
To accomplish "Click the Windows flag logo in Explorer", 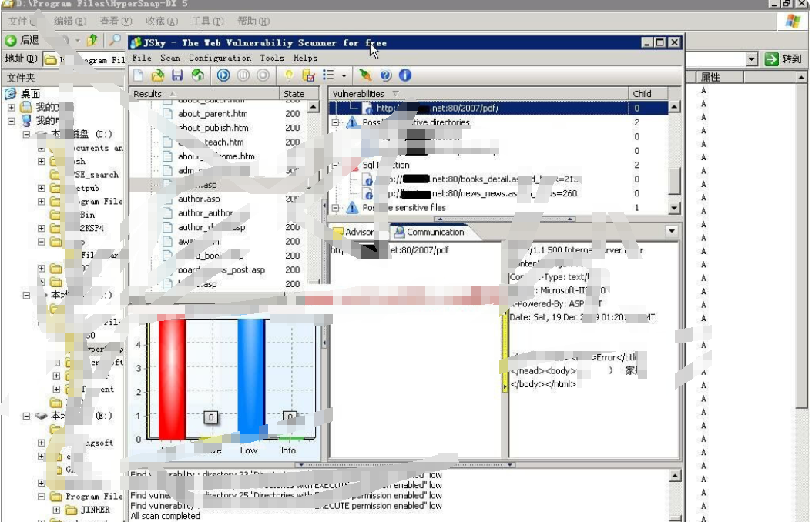I will (793, 22).
